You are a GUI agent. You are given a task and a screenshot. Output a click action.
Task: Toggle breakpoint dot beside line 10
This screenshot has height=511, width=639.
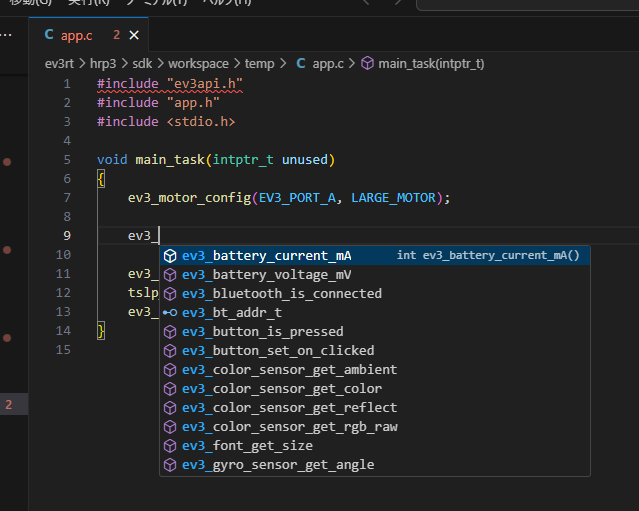tap(7, 250)
